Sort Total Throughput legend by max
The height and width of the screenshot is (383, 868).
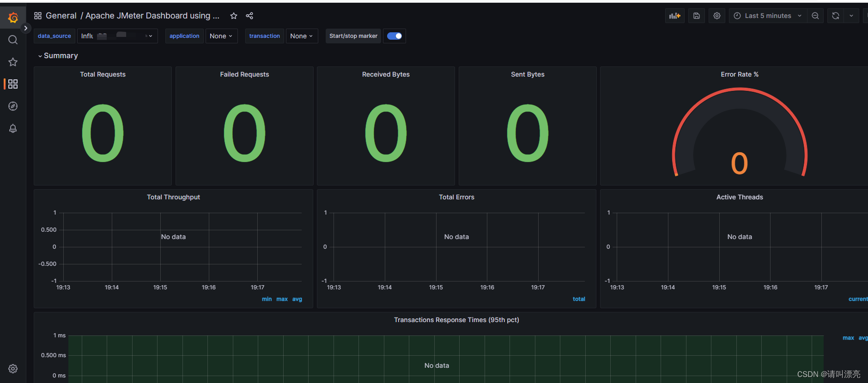[282, 299]
